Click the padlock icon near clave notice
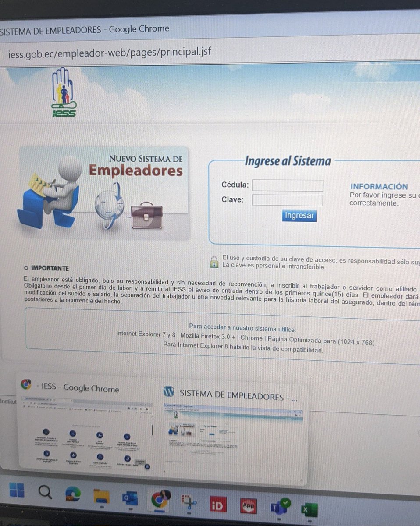Image resolution: width=420 pixels, height=526 pixels. [x=214, y=262]
